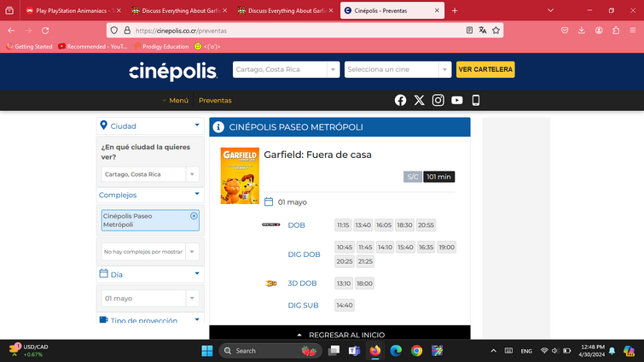This screenshot has width=644, height=362.
Task: Open the Menú dropdown
Action: pos(176,100)
